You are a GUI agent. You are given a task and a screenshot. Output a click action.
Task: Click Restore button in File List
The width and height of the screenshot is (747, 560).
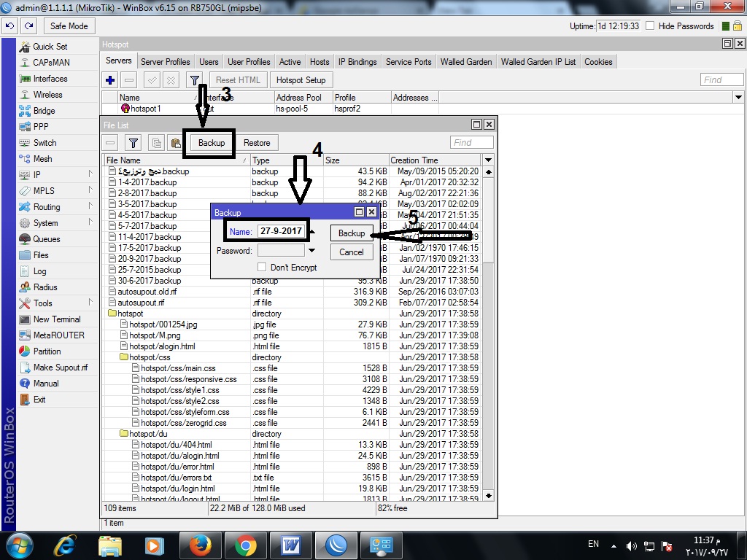(257, 143)
